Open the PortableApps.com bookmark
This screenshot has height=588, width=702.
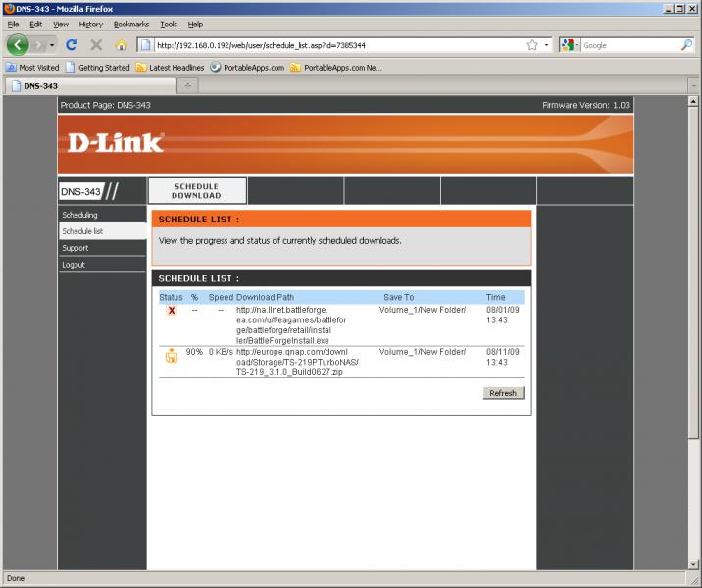(x=248, y=68)
